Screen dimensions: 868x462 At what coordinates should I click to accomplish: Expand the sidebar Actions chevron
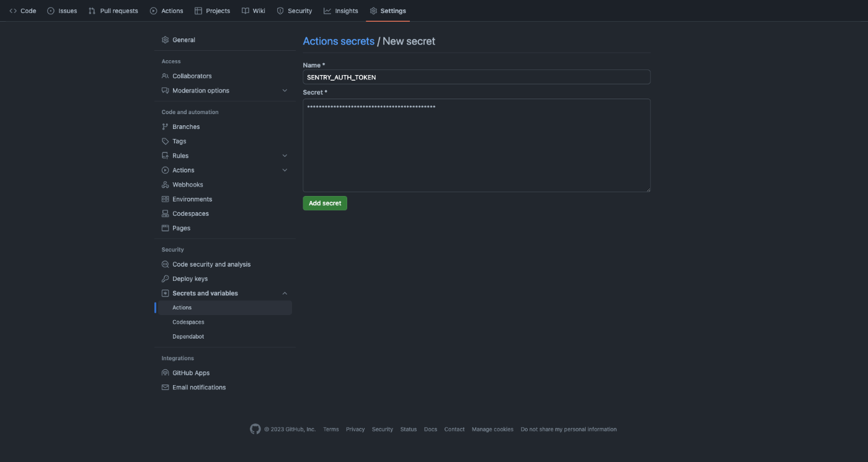[285, 170]
